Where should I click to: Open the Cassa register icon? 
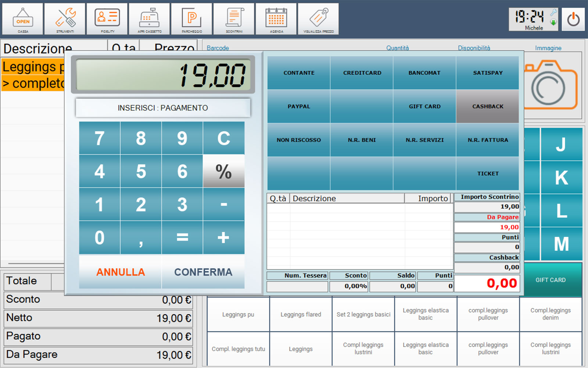(23, 19)
